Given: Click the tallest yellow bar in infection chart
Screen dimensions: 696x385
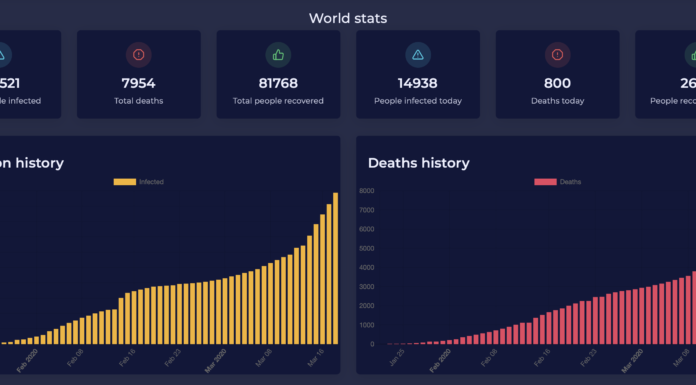Looking at the screenshot, I should [x=336, y=268].
